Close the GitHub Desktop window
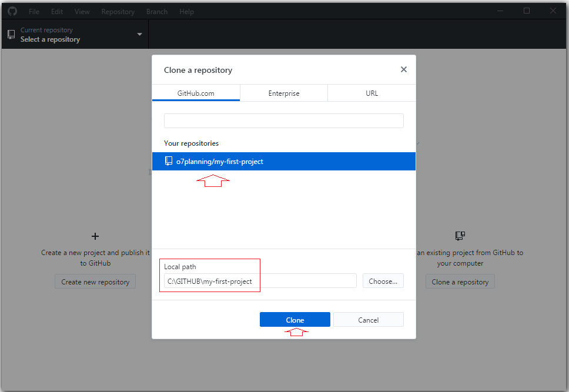Viewport: 569px width, 392px height. pos(553,11)
